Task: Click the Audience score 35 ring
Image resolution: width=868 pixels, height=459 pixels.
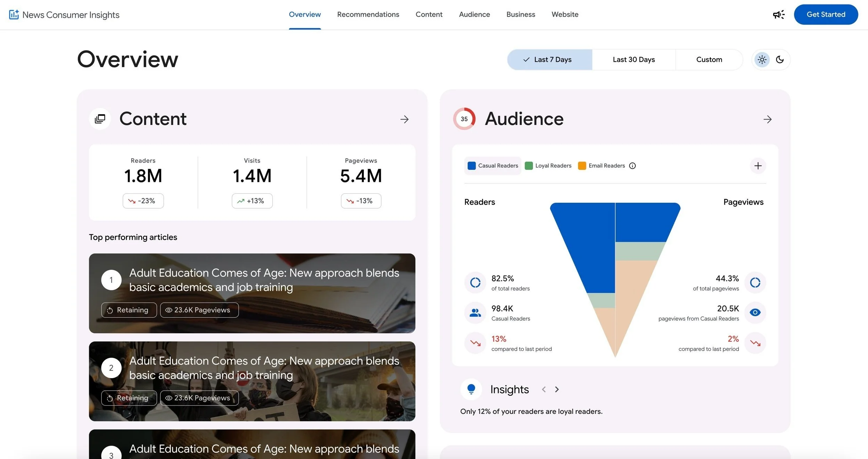Action: tap(464, 119)
